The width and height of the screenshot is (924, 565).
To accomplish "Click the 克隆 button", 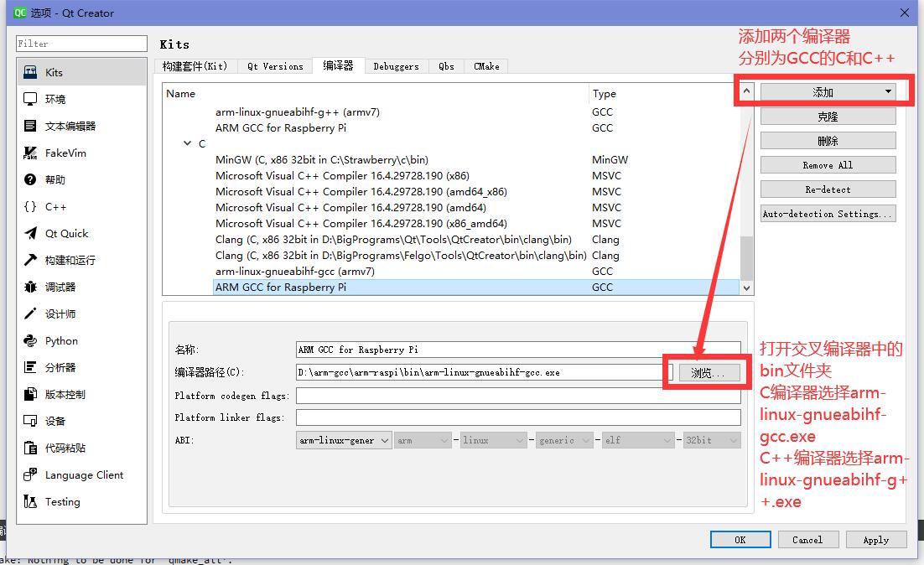I will (828, 117).
